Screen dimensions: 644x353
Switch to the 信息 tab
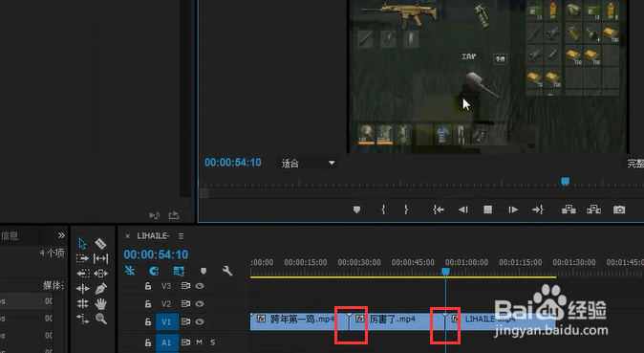pyautogui.click(x=9, y=235)
